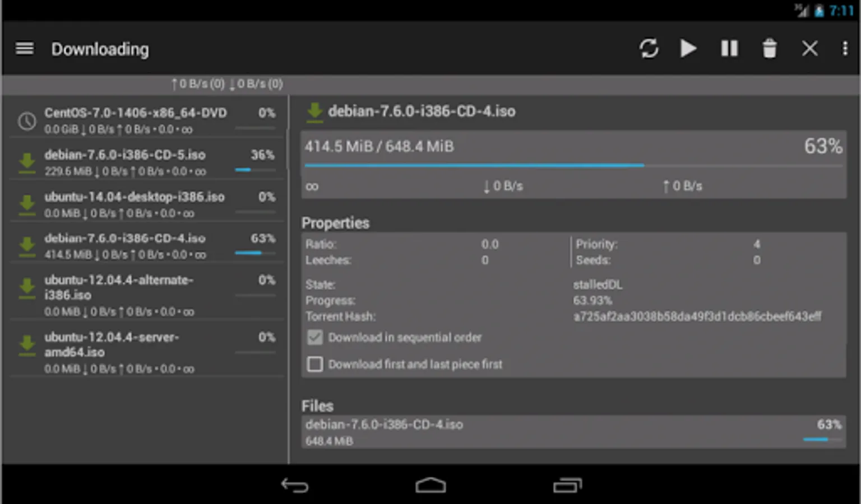Viewport: 861px width, 504px height.
Task: Enable Download first and last piece first
Action: [315, 365]
